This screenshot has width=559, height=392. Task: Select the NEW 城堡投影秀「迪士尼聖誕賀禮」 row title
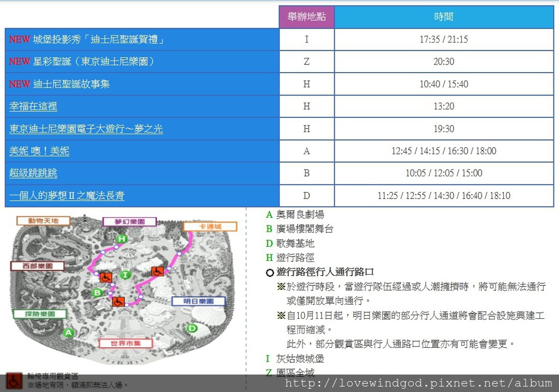pos(87,39)
